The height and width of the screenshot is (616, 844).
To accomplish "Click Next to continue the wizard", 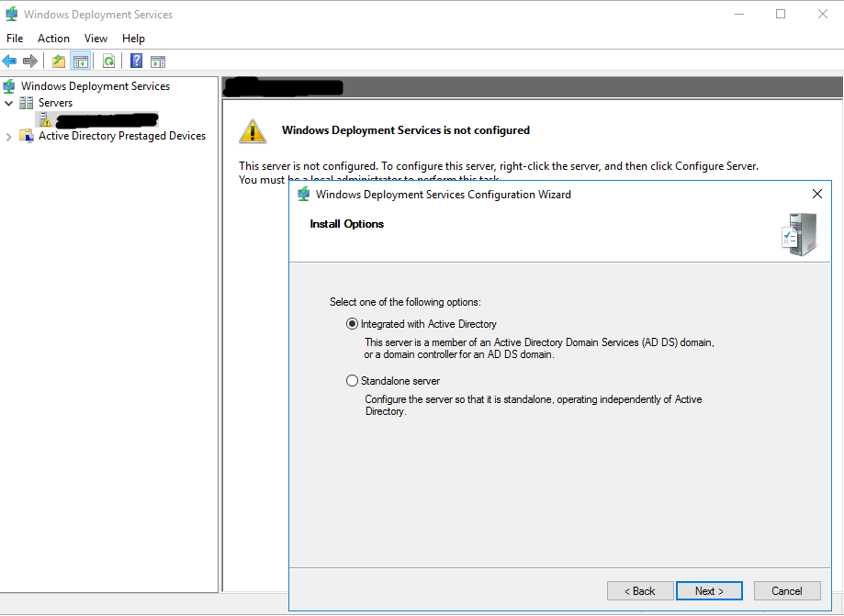I will (709, 590).
